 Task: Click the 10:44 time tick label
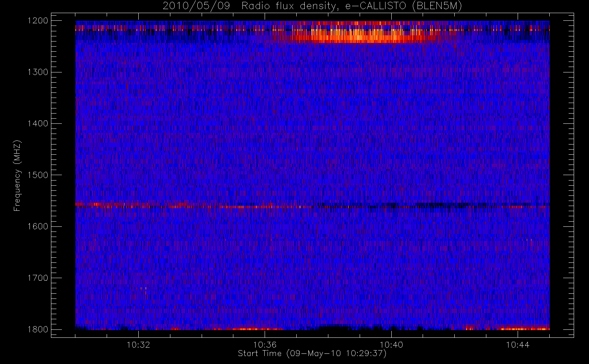(x=518, y=345)
